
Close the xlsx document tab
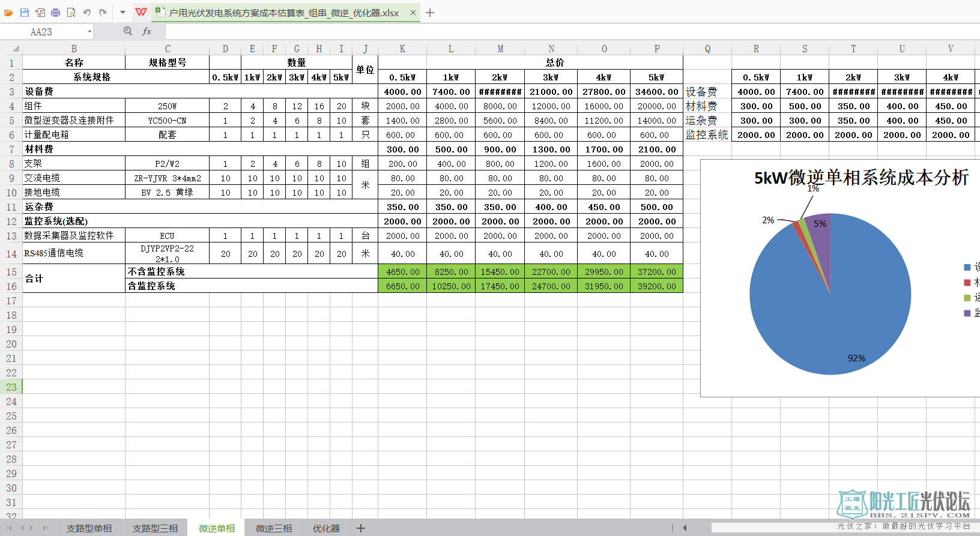(x=413, y=13)
